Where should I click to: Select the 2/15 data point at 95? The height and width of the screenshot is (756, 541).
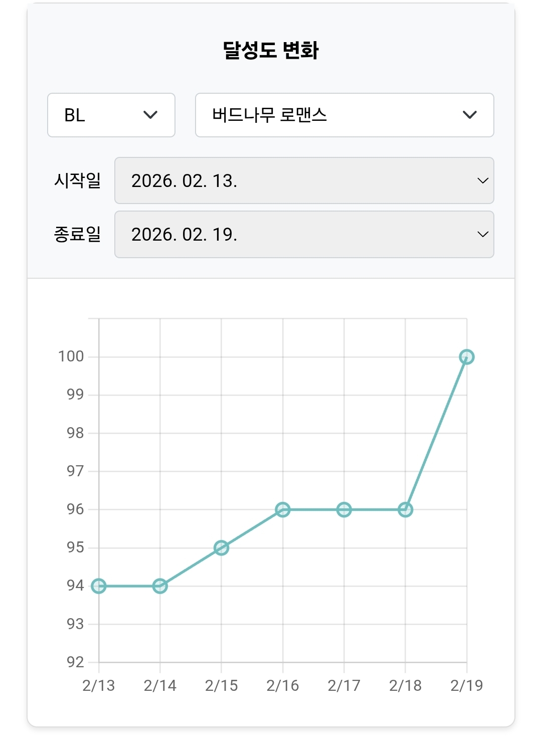click(221, 547)
